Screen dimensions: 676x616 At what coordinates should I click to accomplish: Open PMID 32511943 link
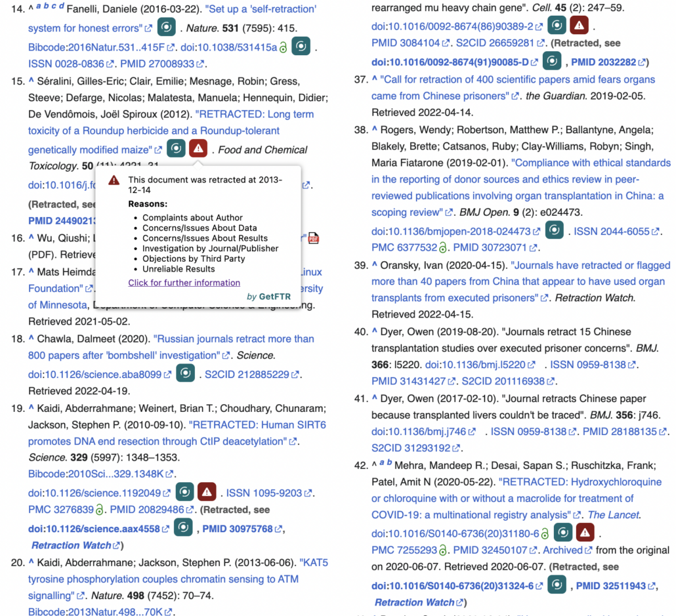(616, 586)
